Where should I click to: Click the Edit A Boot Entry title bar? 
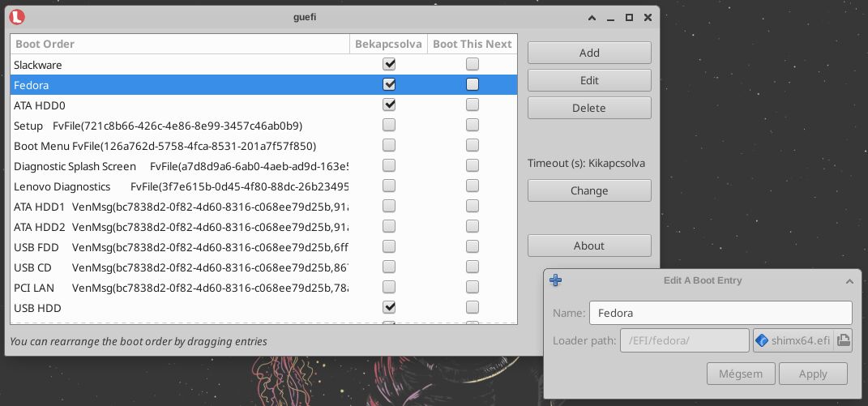tap(703, 280)
